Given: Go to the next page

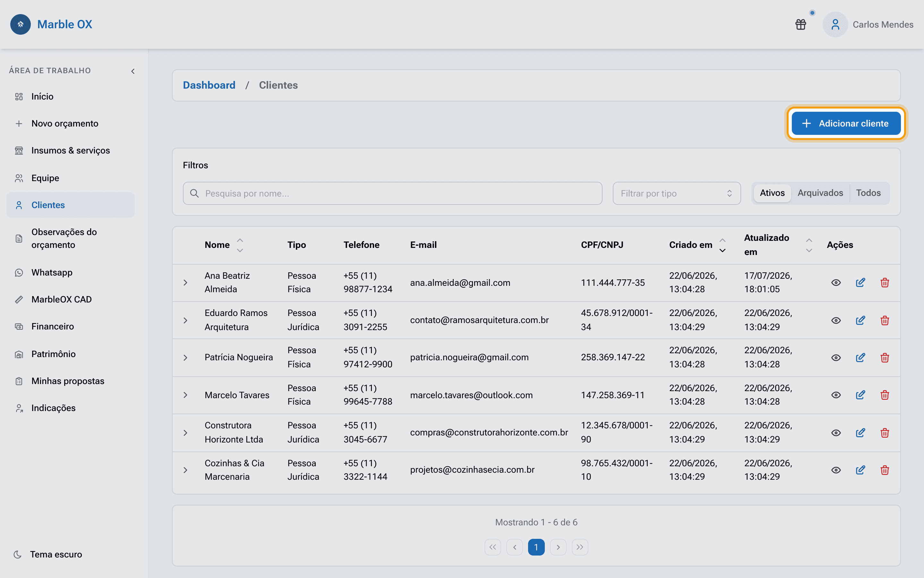Looking at the screenshot, I should pos(558,547).
